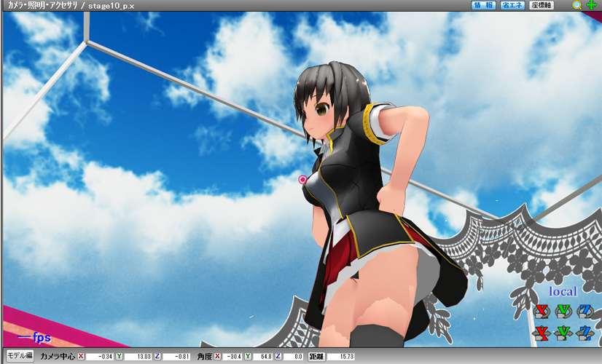
Task: Toggle the 座標軸 coordinate axis display
Action: tap(542, 5)
